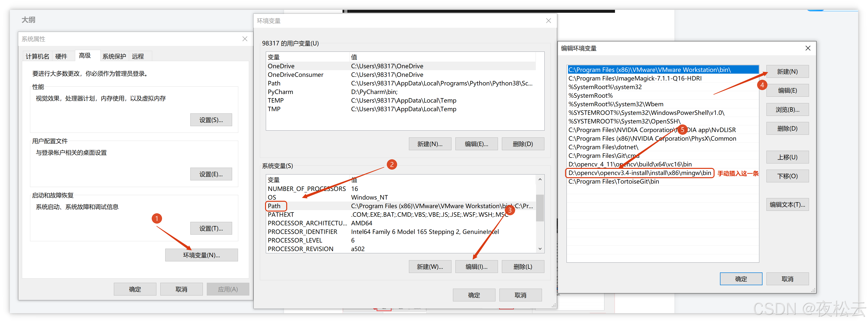The height and width of the screenshot is (323, 868).
Task: Click 浏览(B)... to browse directory
Action: point(787,110)
